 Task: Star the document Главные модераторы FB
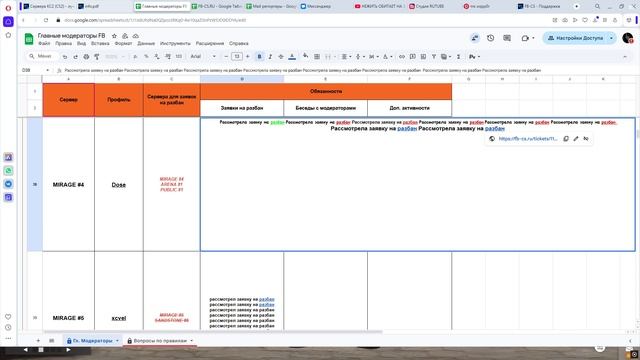point(114,36)
